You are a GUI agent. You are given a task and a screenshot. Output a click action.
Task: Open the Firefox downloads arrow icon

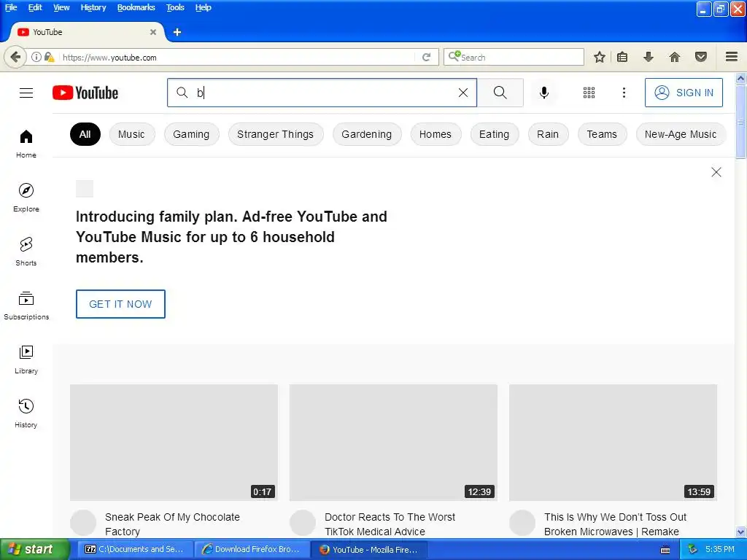click(649, 57)
